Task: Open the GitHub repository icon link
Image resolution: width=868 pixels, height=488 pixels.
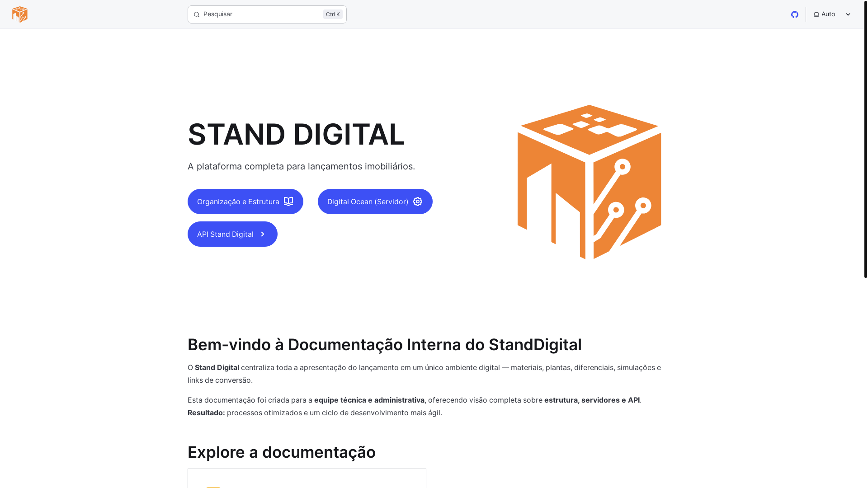Action: click(795, 14)
